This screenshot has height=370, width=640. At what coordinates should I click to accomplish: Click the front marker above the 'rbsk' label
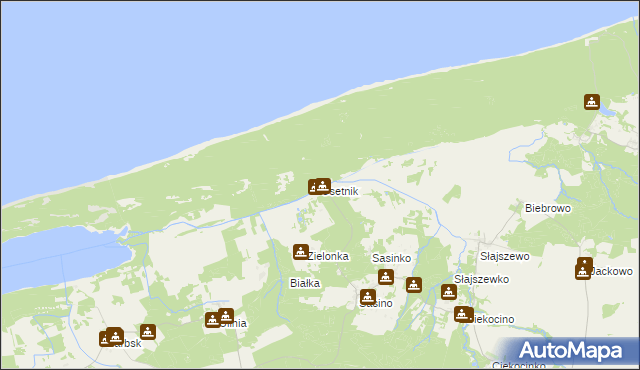(x=116, y=337)
